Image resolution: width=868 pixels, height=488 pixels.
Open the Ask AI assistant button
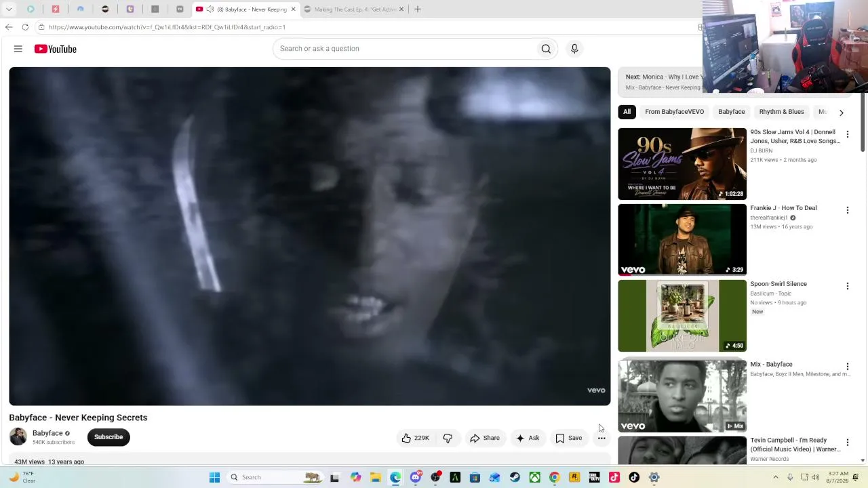[x=528, y=438]
